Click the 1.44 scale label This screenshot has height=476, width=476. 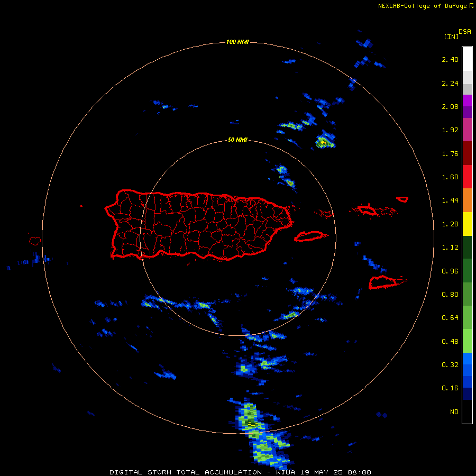450,200
